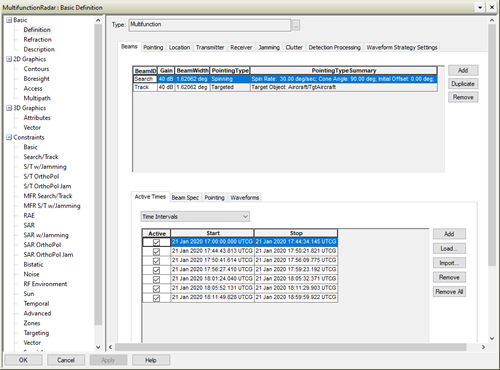Click the tree panel scroll down arrow

coord(98,347)
